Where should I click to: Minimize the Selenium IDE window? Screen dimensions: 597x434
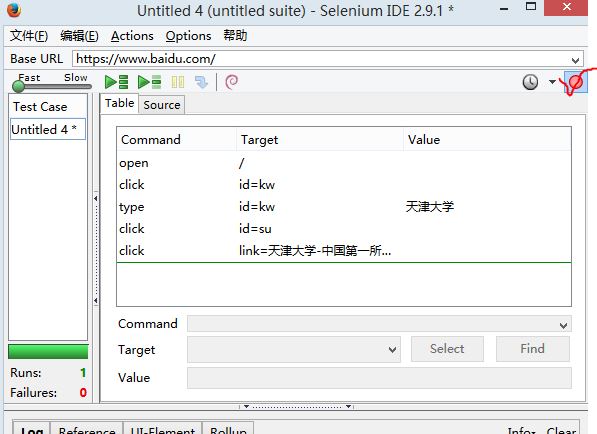(504, 9)
